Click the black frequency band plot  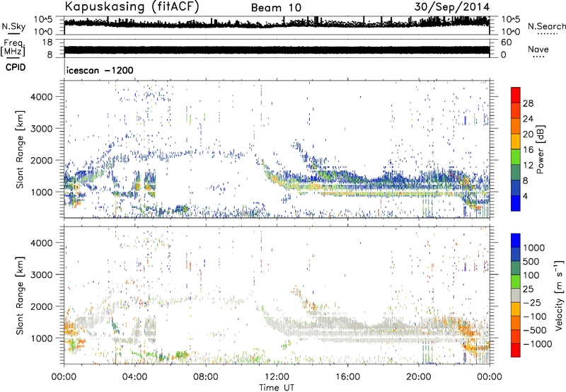[x=277, y=50]
